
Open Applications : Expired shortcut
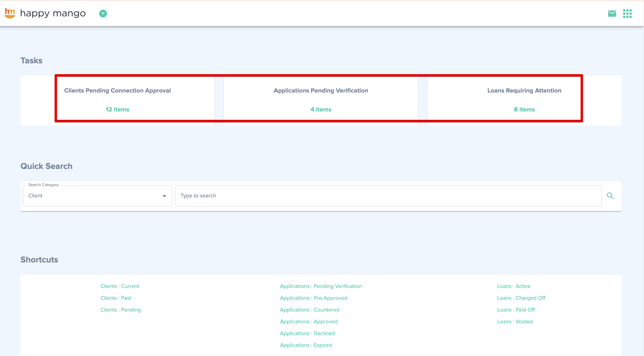306,345
